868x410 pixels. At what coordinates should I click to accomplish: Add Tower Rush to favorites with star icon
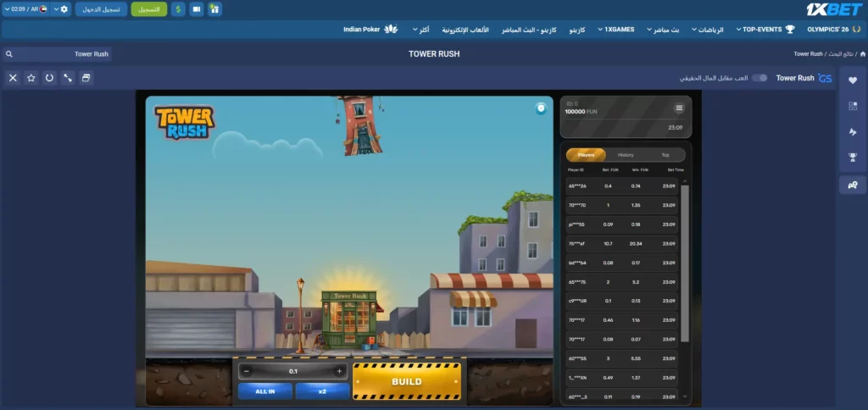point(31,78)
